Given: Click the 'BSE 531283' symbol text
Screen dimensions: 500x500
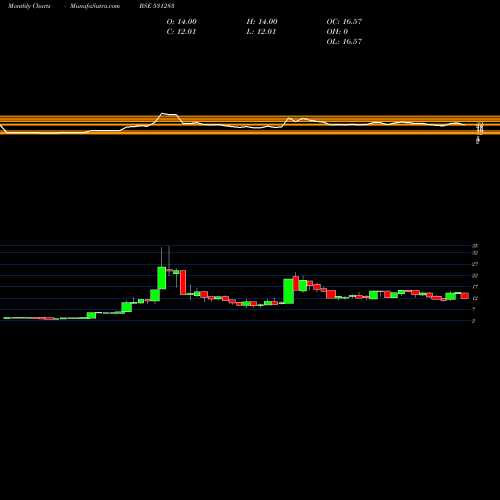Looking at the screenshot, I should tap(157, 6).
